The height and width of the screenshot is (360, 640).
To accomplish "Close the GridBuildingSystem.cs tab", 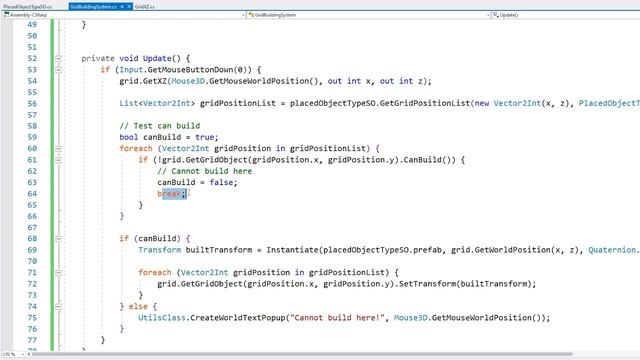I will point(129,7).
